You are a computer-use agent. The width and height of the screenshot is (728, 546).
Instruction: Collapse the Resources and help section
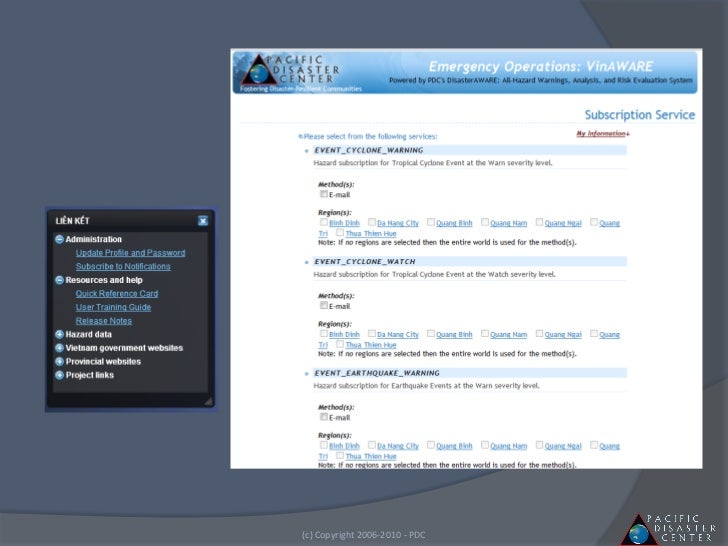pos(59,280)
